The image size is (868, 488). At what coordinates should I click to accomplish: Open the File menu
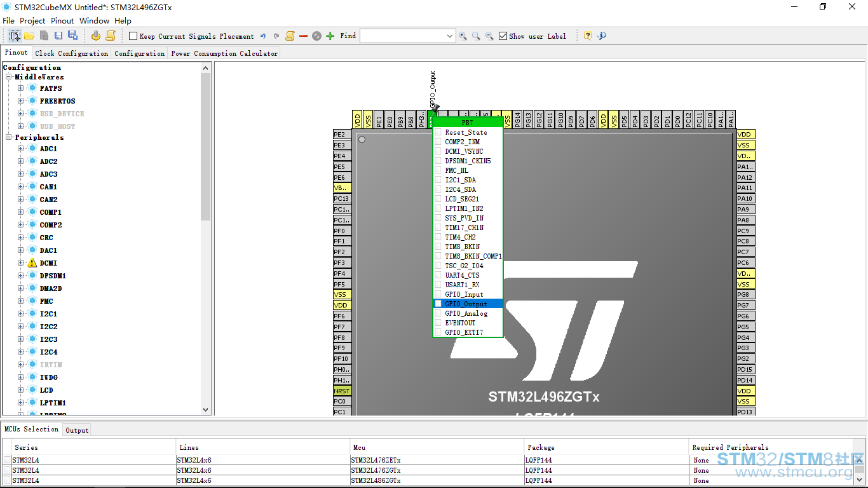pos(9,21)
